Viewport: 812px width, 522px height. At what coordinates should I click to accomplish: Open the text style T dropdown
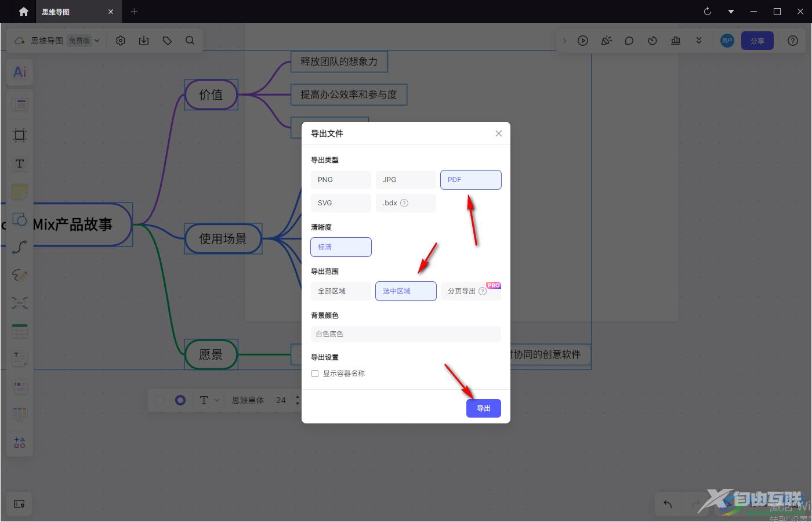209,400
